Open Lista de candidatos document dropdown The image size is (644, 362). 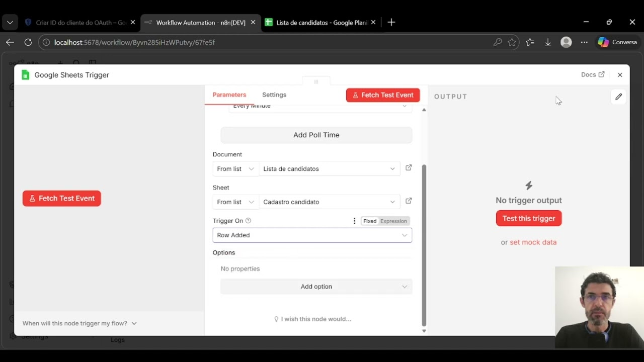pos(330,169)
